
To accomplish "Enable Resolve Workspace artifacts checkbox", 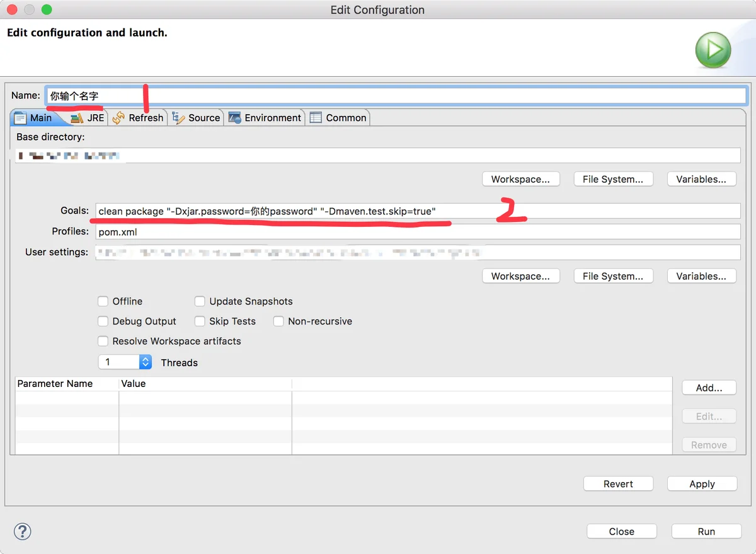I will pos(103,341).
